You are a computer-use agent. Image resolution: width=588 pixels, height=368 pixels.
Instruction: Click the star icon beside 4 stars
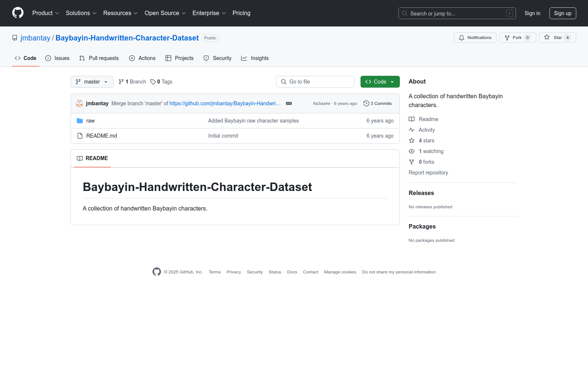412,141
